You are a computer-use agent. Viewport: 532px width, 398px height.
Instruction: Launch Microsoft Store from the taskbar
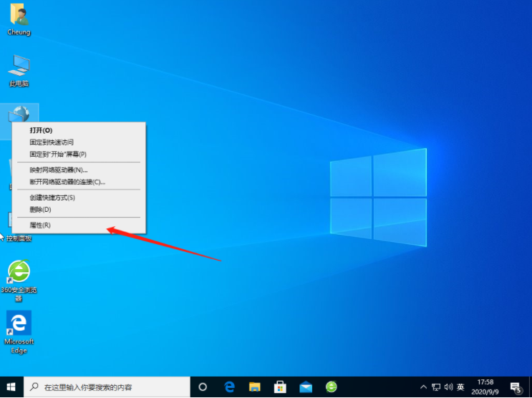pyautogui.click(x=281, y=387)
